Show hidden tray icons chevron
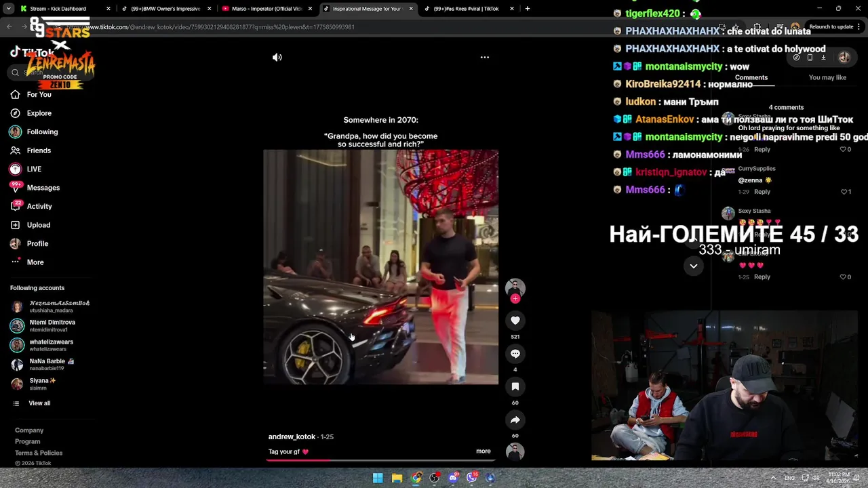The width and height of the screenshot is (868, 488). coord(773,478)
